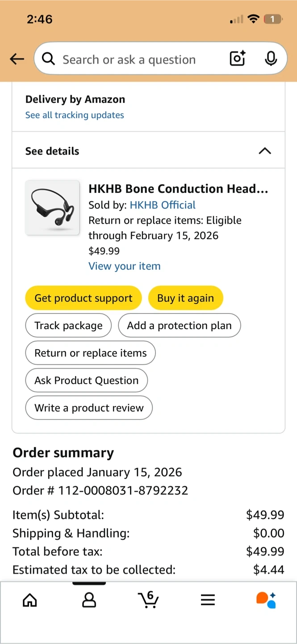Viewport: 297px width, 644px height.
Task: Go to the Home tab icon
Action: pyautogui.click(x=30, y=599)
